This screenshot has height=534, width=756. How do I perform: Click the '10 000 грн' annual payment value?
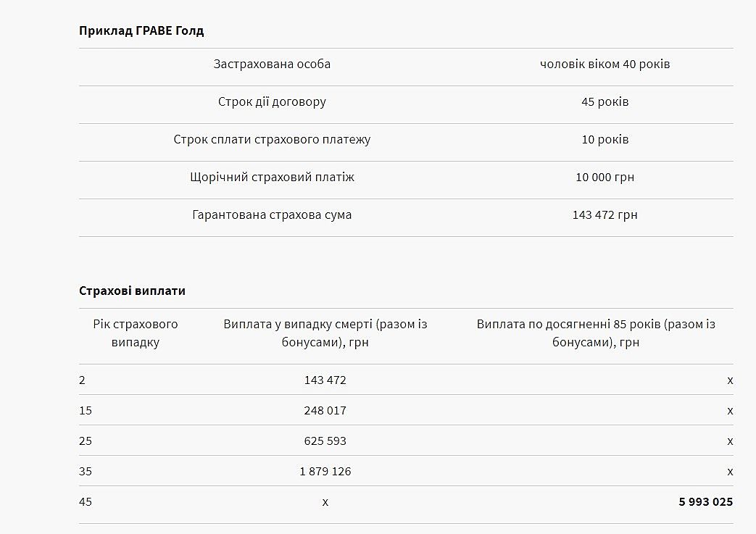pos(605,177)
